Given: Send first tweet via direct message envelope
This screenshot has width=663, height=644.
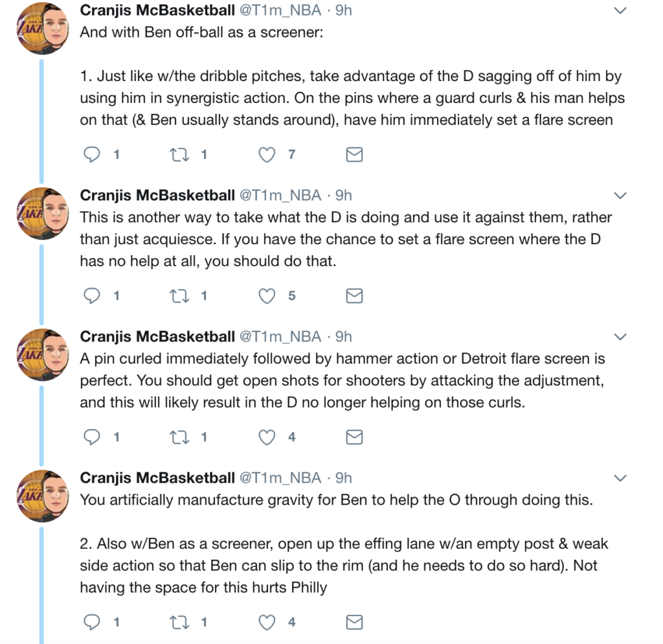Looking at the screenshot, I should click(354, 154).
